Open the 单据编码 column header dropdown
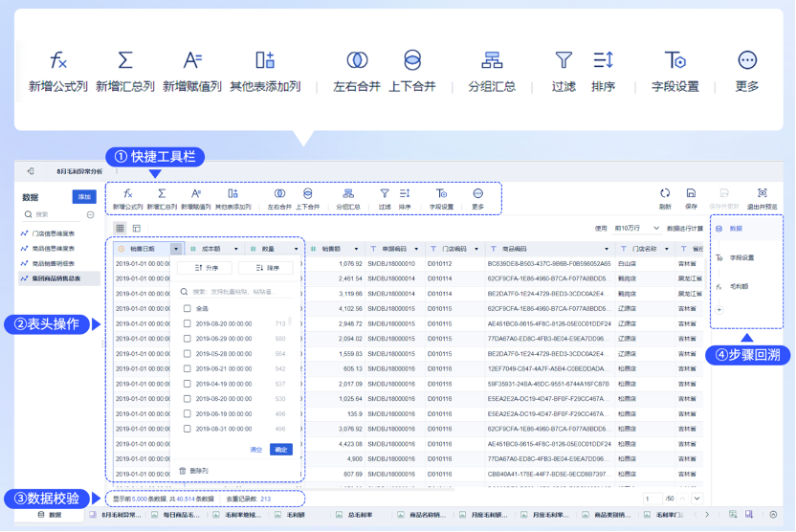 416,249
